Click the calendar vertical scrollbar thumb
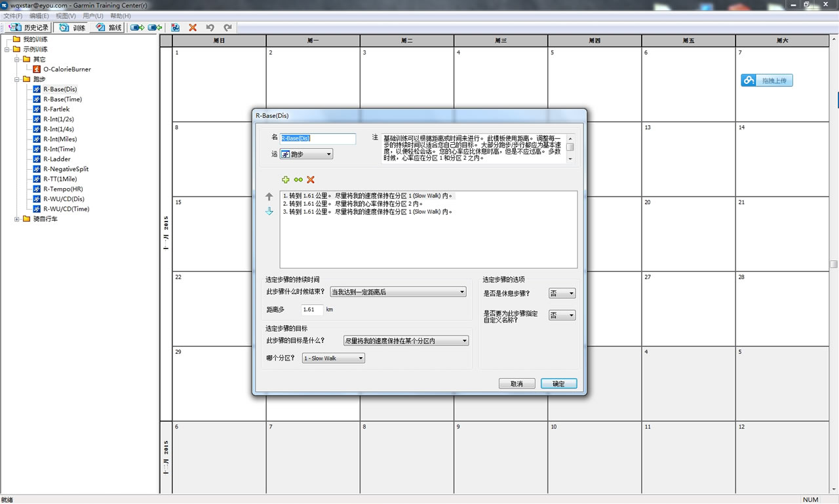Image resolution: width=839 pixels, height=504 pixels. [x=834, y=264]
